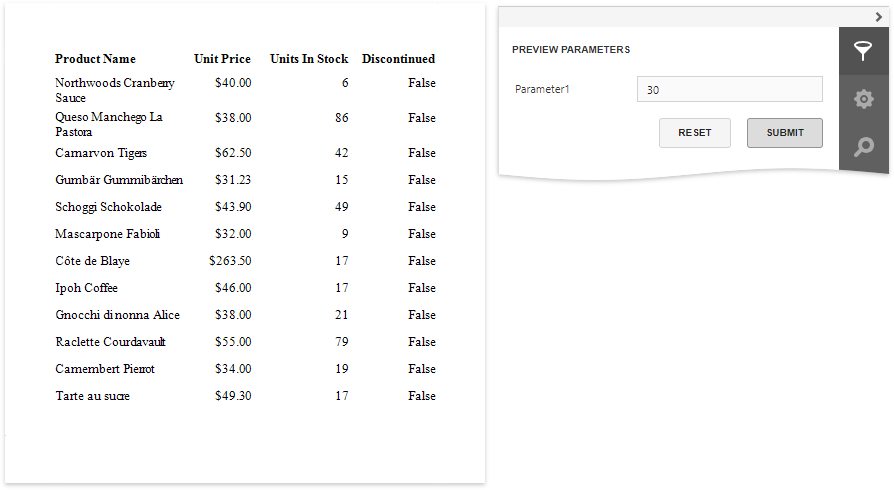Open the Export Options gear tab
The height and width of the screenshot is (490, 894).
863,99
